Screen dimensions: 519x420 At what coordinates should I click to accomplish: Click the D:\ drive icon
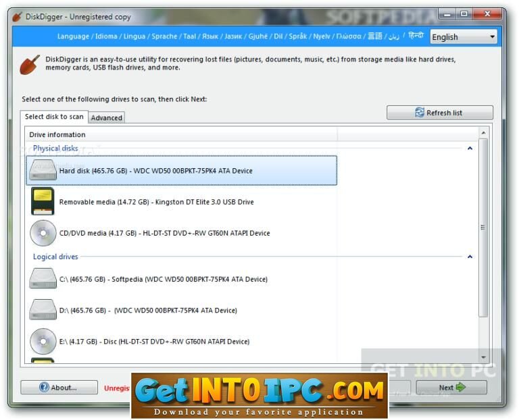click(x=43, y=309)
